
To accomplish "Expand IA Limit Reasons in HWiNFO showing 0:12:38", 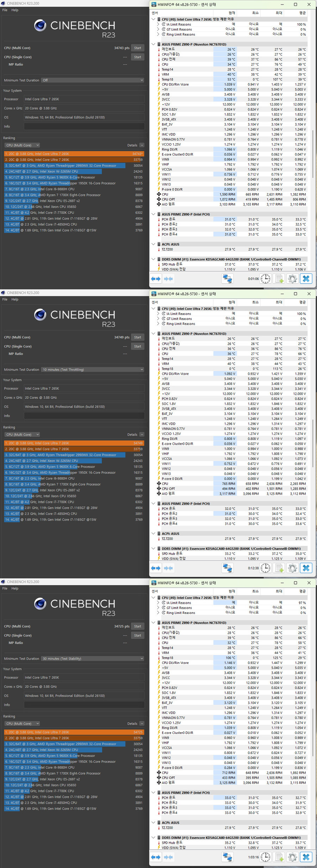I will [158, 313].
